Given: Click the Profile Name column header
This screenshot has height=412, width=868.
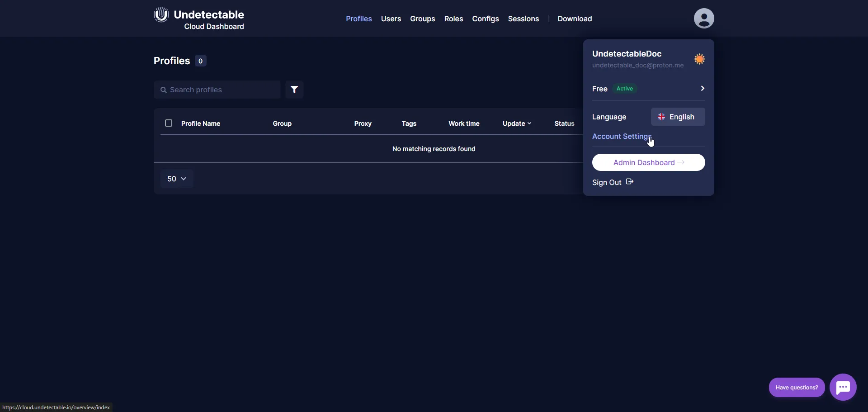Looking at the screenshot, I should (x=201, y=123).
